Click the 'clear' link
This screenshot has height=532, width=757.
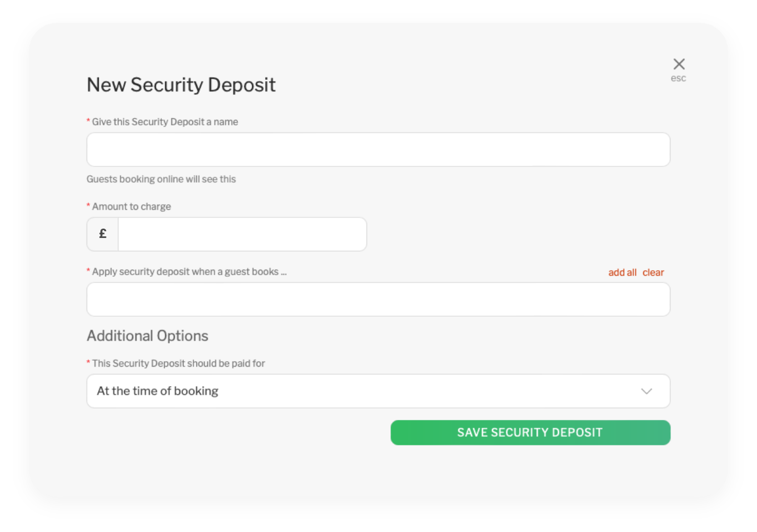tap(653, 272)
